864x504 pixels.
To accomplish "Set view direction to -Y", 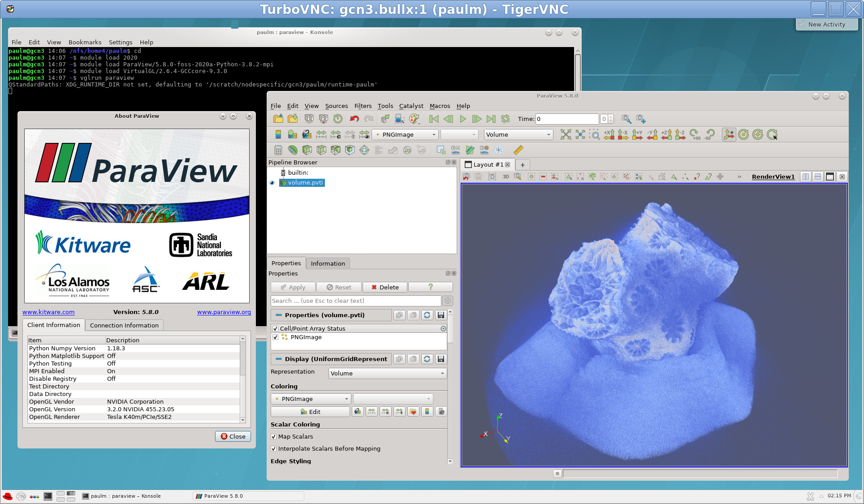I will (652, 134).
